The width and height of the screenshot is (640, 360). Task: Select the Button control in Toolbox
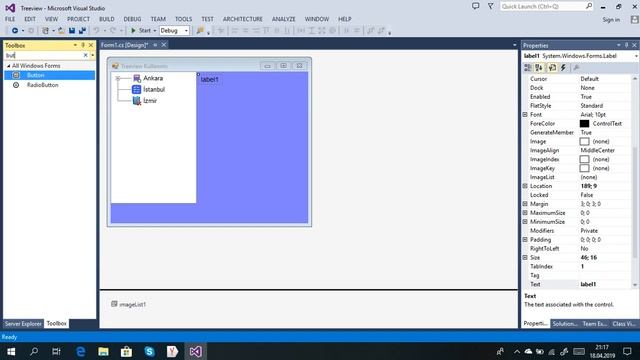[49, 75]
